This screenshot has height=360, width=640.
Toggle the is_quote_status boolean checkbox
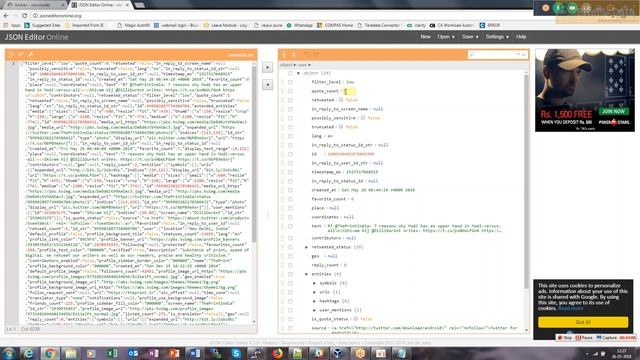(x=356, y=319)
